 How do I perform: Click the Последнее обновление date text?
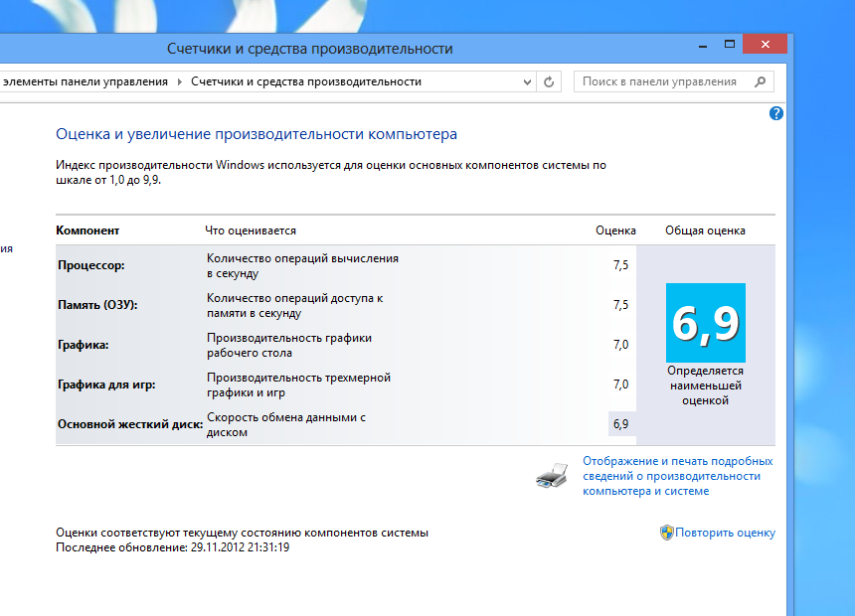pyautogui.click(x=172, y=547)
